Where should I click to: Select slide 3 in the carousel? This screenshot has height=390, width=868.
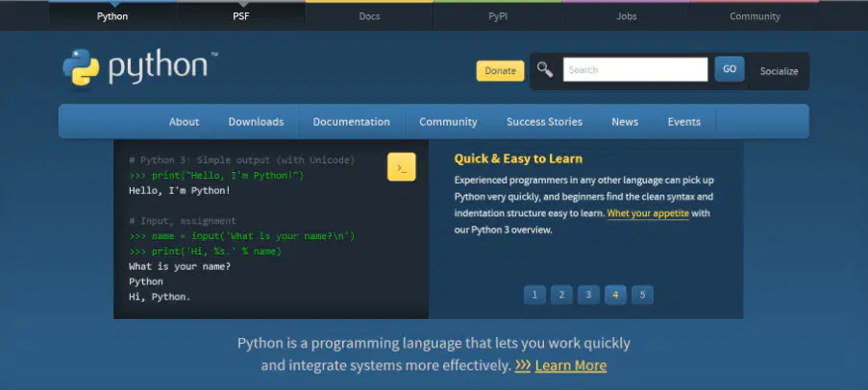588,295
